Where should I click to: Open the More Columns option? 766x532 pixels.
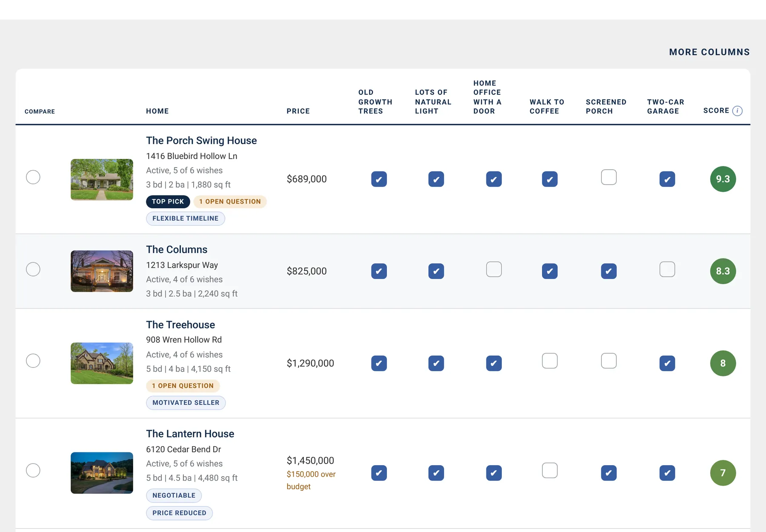point(709,52)
